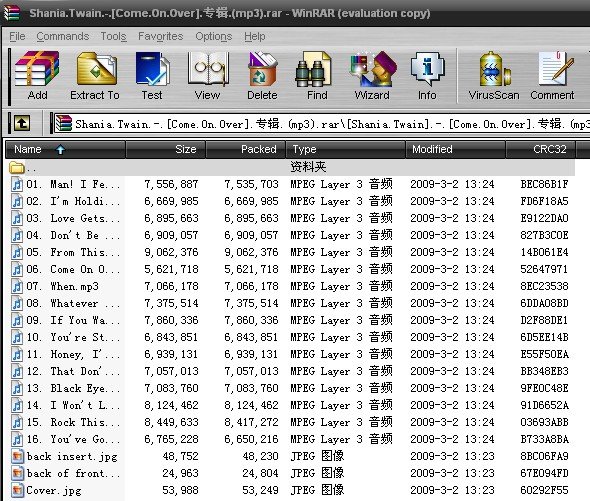Select file 06. Come On O...

coord(73,270)
